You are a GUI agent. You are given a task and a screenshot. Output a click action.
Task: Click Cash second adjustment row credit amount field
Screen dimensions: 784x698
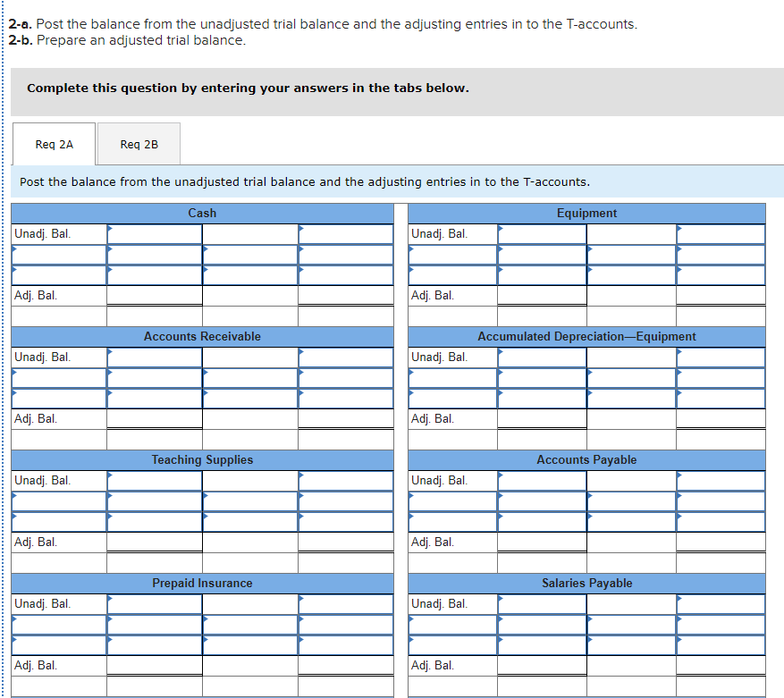[345, 275]
